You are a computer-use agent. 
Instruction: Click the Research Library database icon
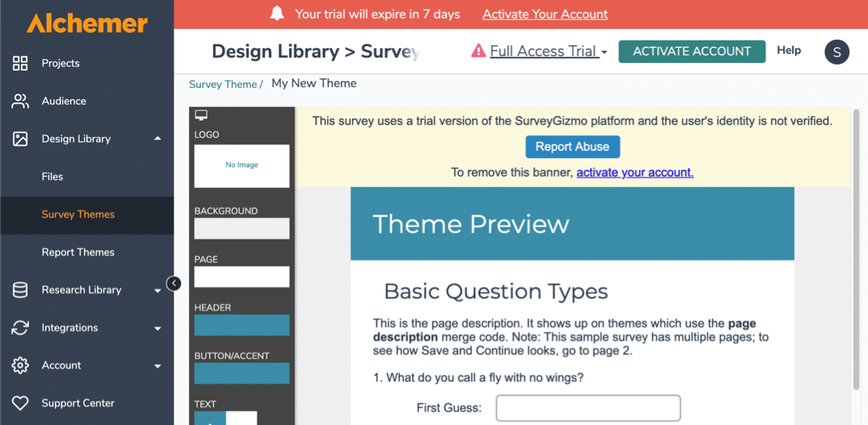pos(20,290)
